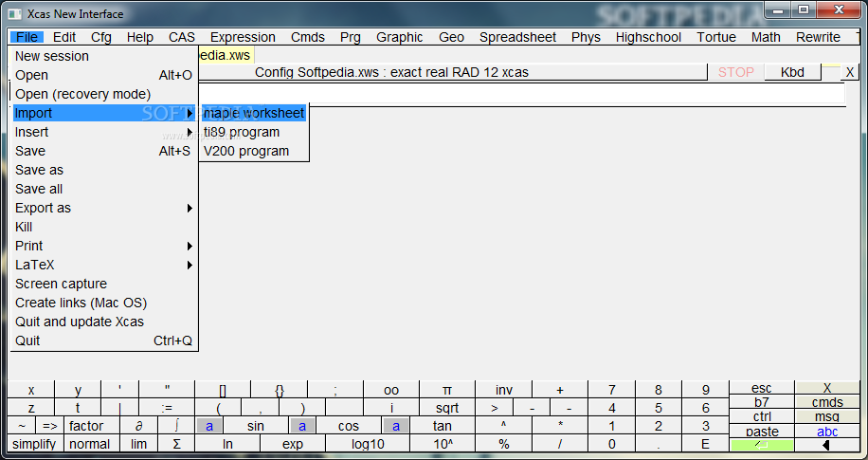Select 'New session' in File menu

104,56
